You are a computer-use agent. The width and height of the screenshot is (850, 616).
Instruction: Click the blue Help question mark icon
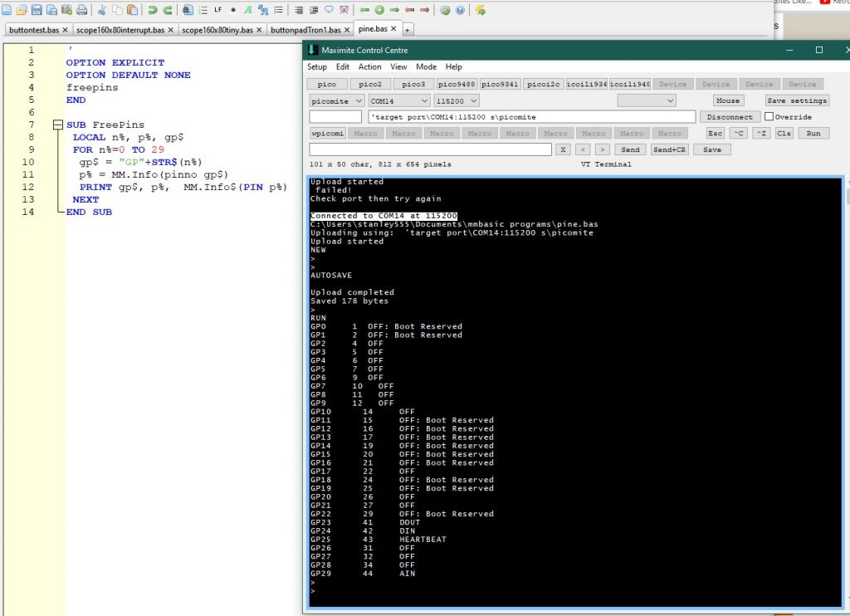coord(459,10)
